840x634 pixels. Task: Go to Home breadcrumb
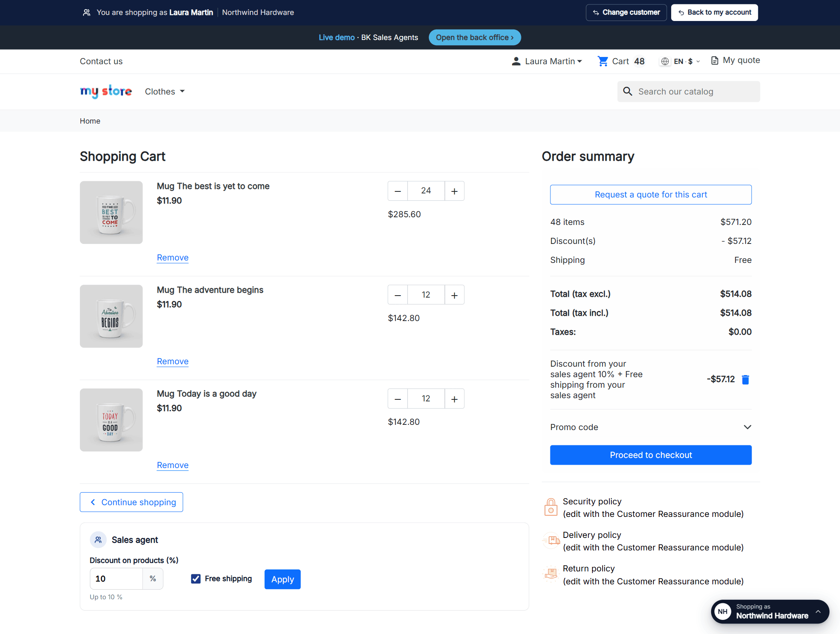[90, 121]
